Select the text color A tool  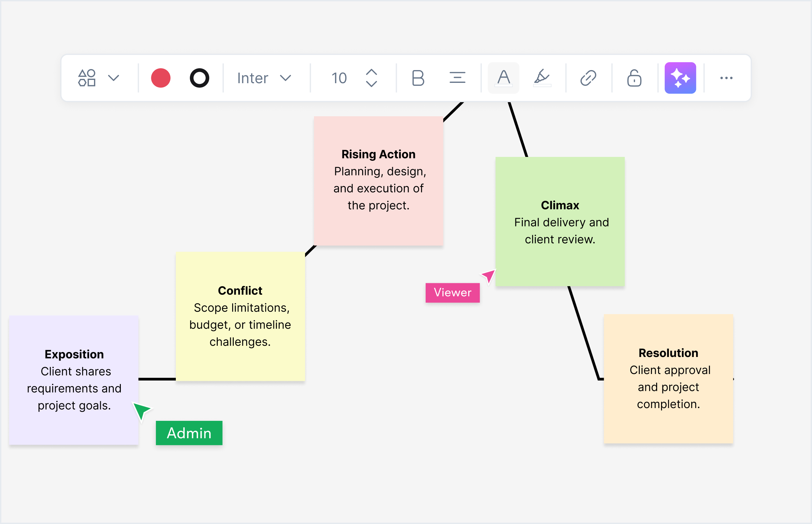504,78
